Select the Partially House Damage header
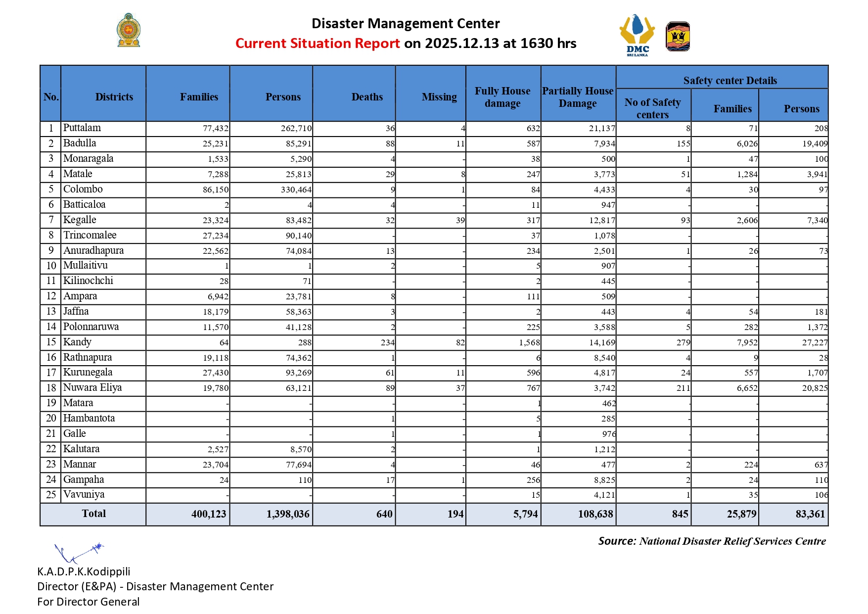Screen dimensions: 868x614 click(577, 97)
